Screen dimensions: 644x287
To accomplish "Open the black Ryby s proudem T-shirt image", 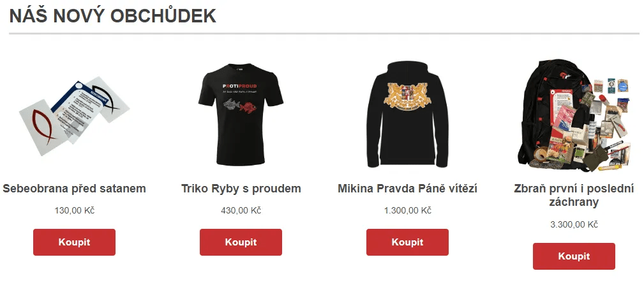I will [x=241, y=114].
